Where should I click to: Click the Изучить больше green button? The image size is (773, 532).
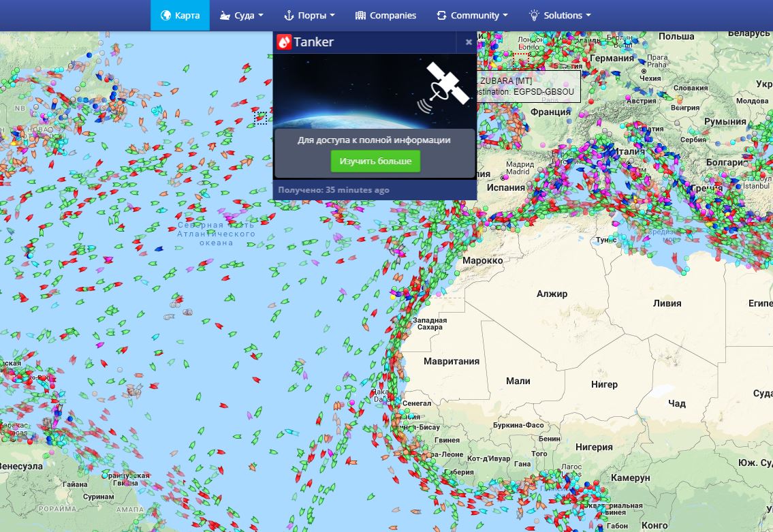point(375,161)
